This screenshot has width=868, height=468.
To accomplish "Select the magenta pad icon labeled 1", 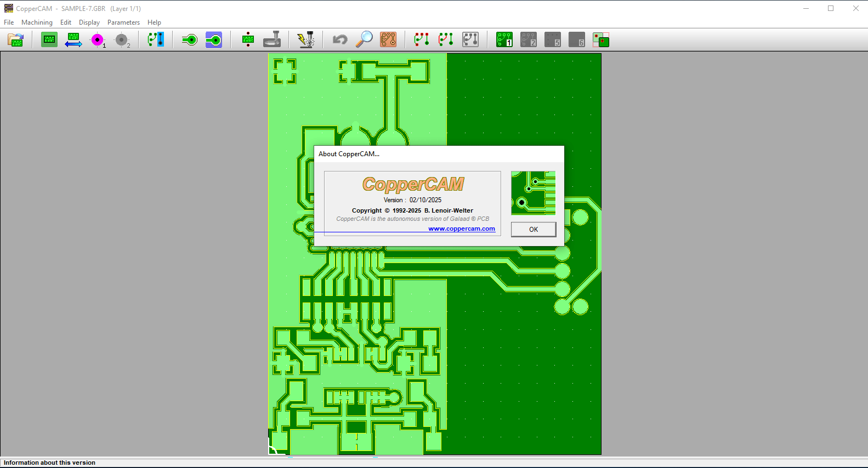I will pyautogui.click(x=98, y=40).
